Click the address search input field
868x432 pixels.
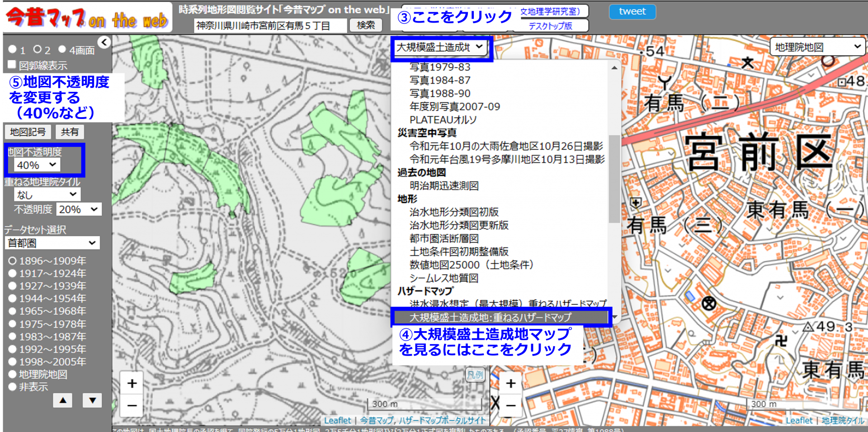[270, 25]
